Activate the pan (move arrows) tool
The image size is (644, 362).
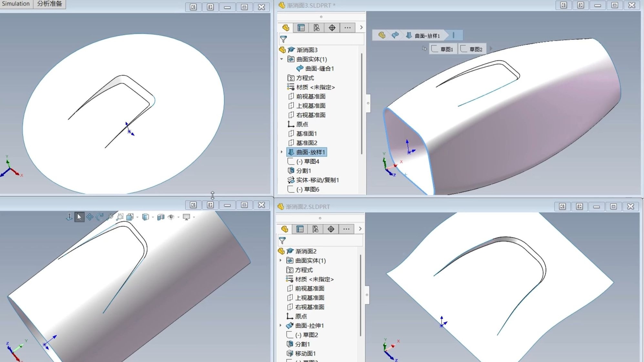(90, 217)
